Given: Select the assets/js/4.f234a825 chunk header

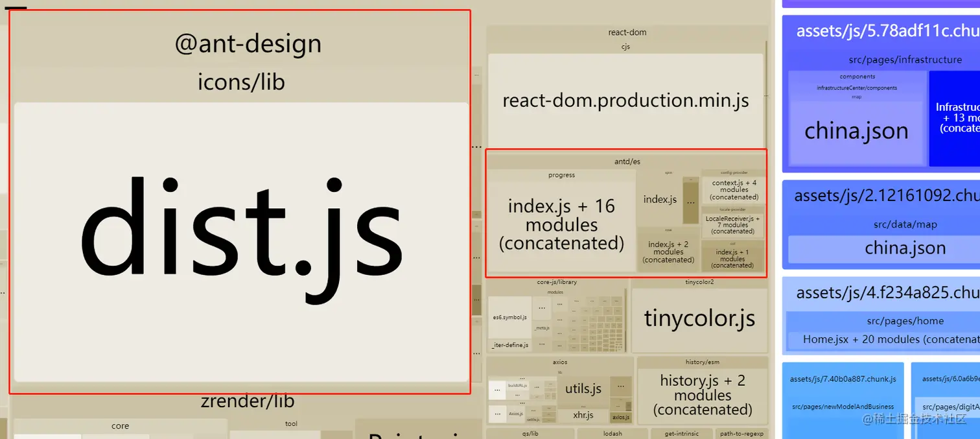Looking at the screenshot, I should click(x=887, y=292).
